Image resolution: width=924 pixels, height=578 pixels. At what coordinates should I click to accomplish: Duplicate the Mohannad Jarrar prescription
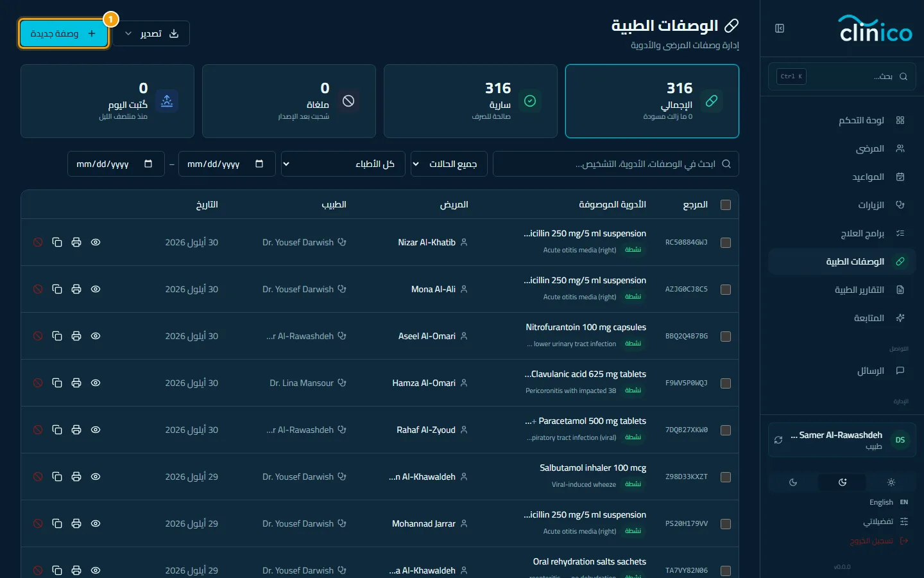[57, 523]
